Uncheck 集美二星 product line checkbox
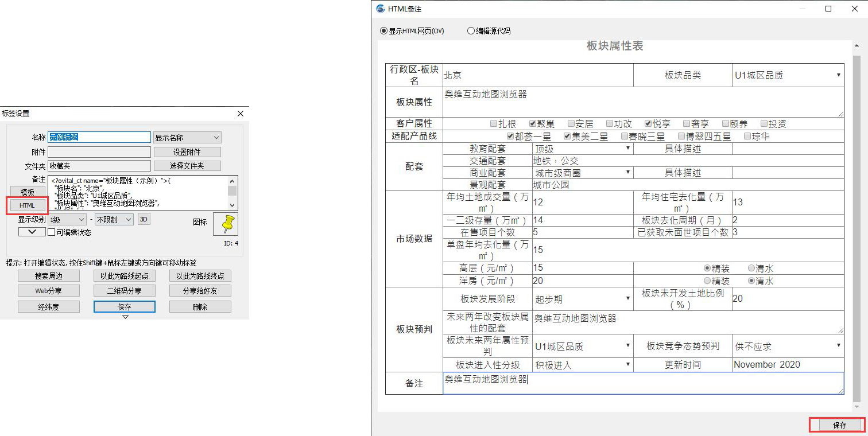 [x=567, y=137]
